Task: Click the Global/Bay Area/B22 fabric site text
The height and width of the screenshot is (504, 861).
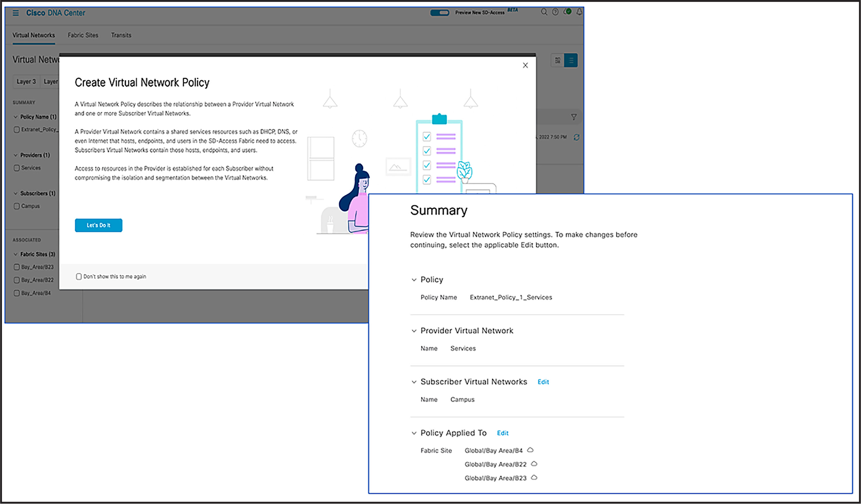Action: click(496, 464)
